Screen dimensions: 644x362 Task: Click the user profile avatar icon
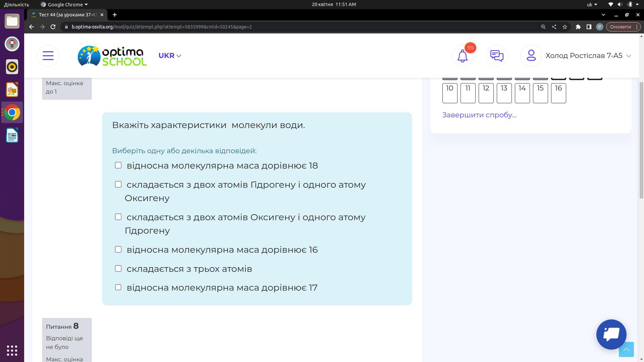[x=531, y=56]
